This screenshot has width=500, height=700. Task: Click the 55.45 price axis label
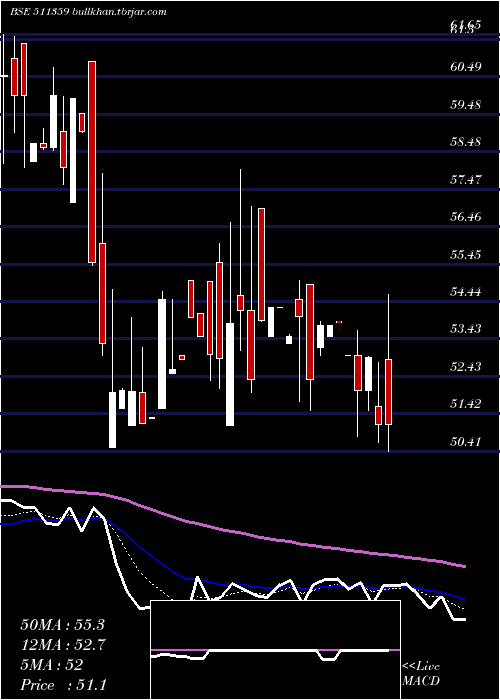coord(466,254)
